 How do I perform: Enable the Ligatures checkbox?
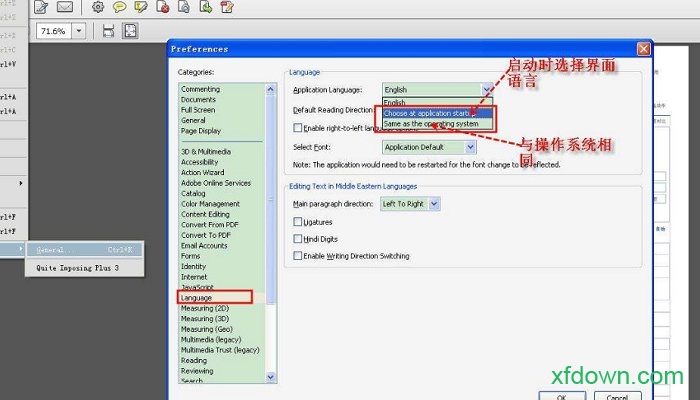pos(298,221)
